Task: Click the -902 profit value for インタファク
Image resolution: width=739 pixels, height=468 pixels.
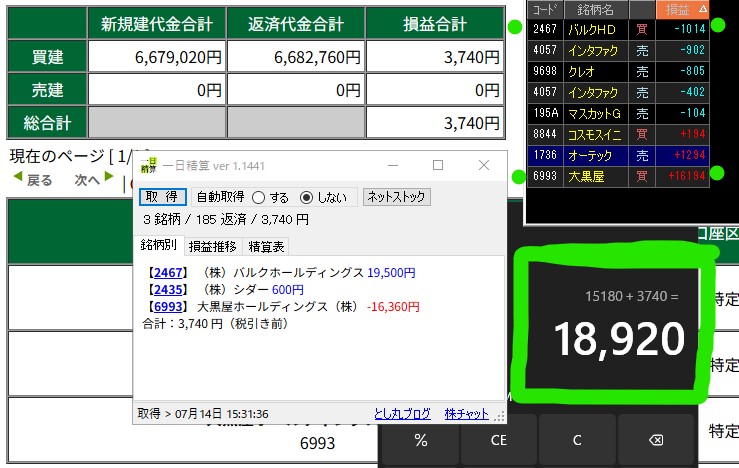Action: [x=692, y=50]
